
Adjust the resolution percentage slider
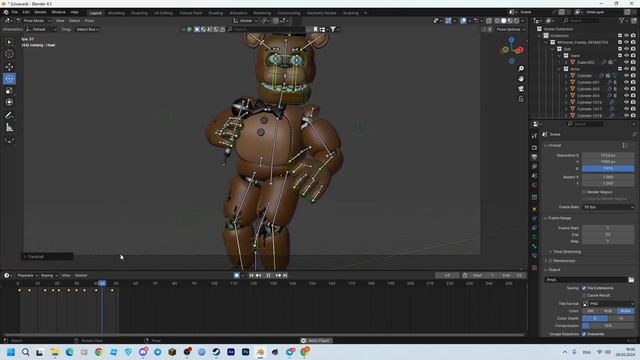(608, 169)
